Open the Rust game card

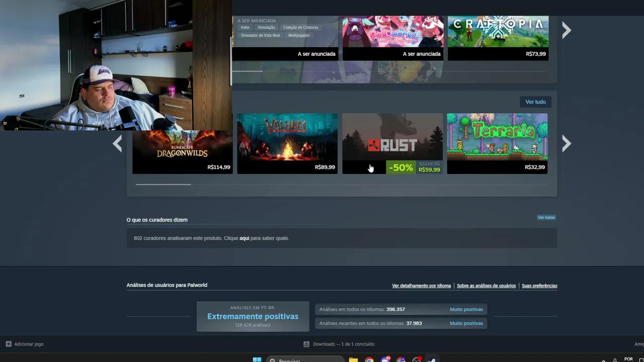(392, 143)
